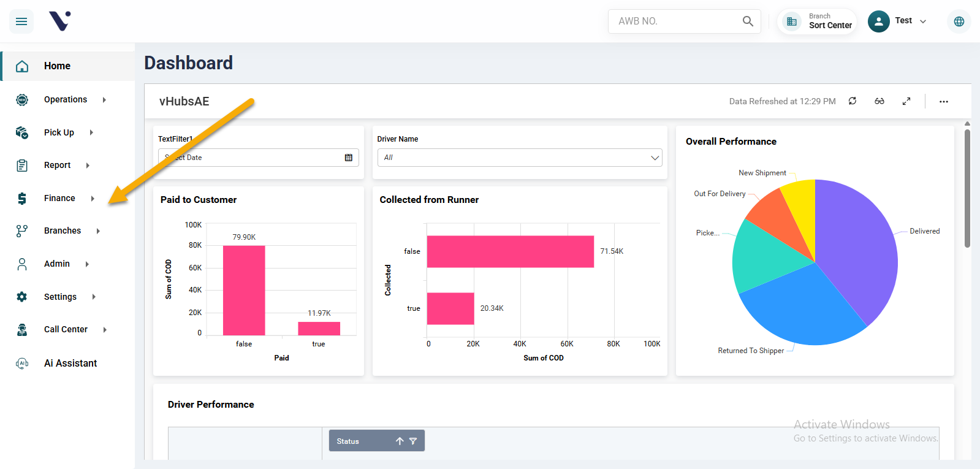Open the three-dots more options menu
Viewport: 980px width, 469px height.
943,101
